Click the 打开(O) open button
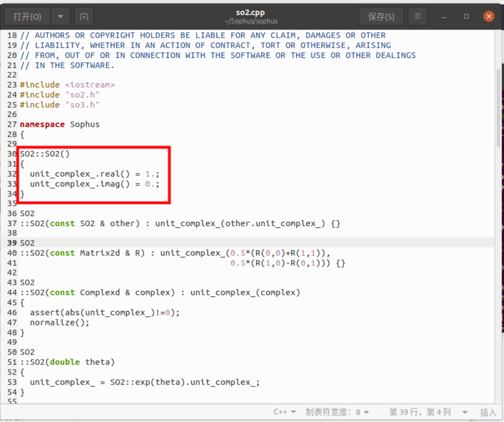The image size is (504, 422). point(27,17)
